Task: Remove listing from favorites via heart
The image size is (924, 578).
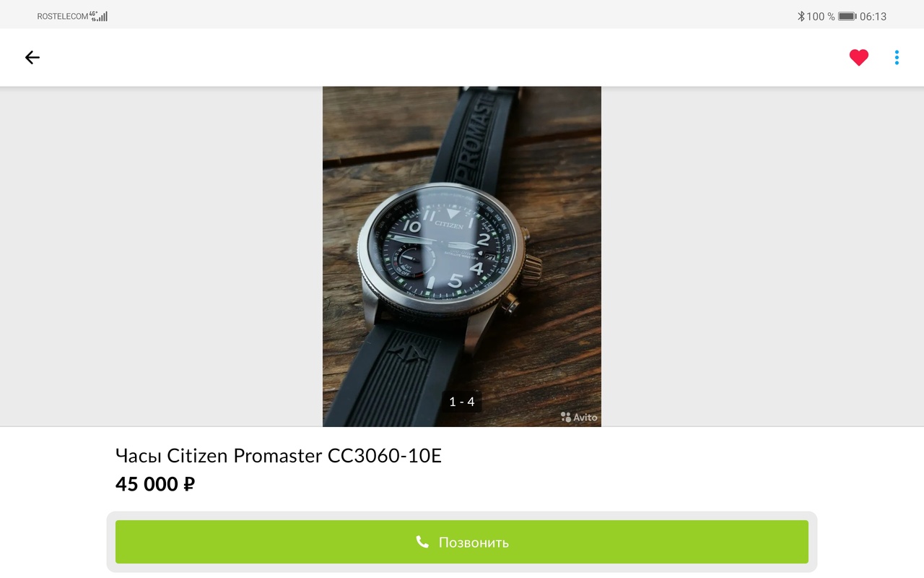Action: point(858,58)
